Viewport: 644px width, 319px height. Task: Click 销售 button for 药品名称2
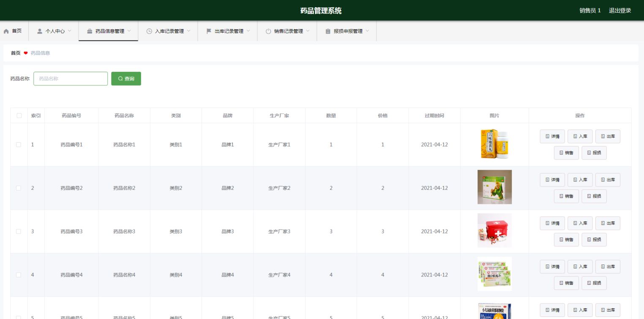[x=566, y=196]
